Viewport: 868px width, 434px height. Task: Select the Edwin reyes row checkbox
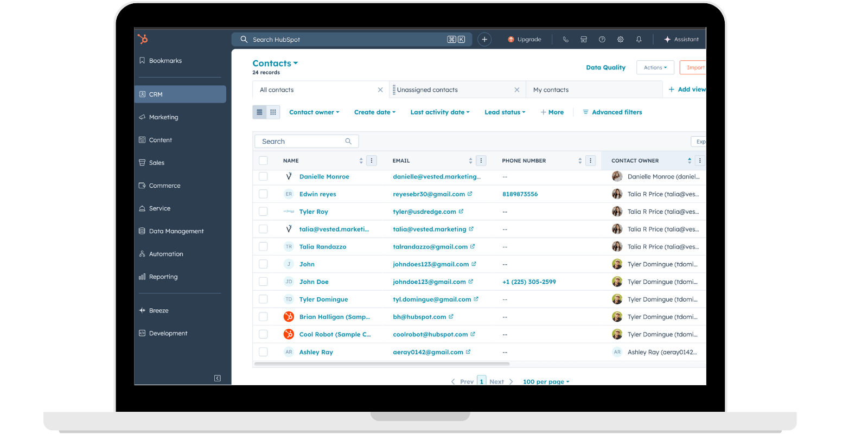(263, 194)
